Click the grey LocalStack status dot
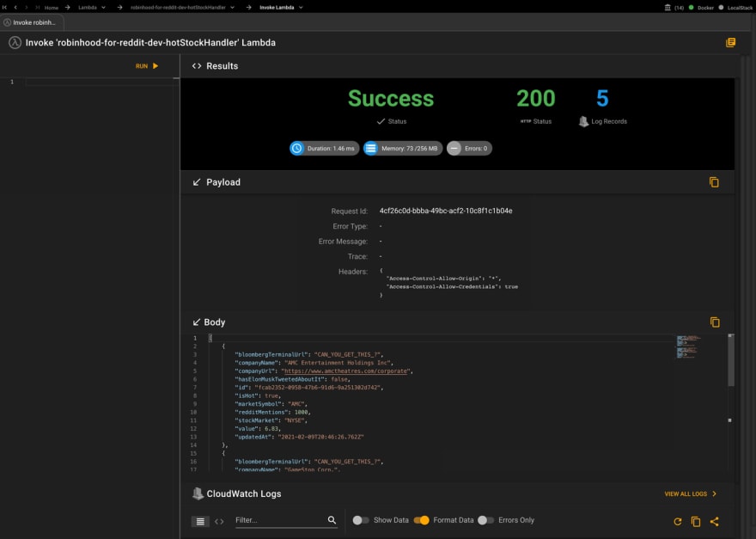This screenshot has height=539, width=756. pos(721,7)
